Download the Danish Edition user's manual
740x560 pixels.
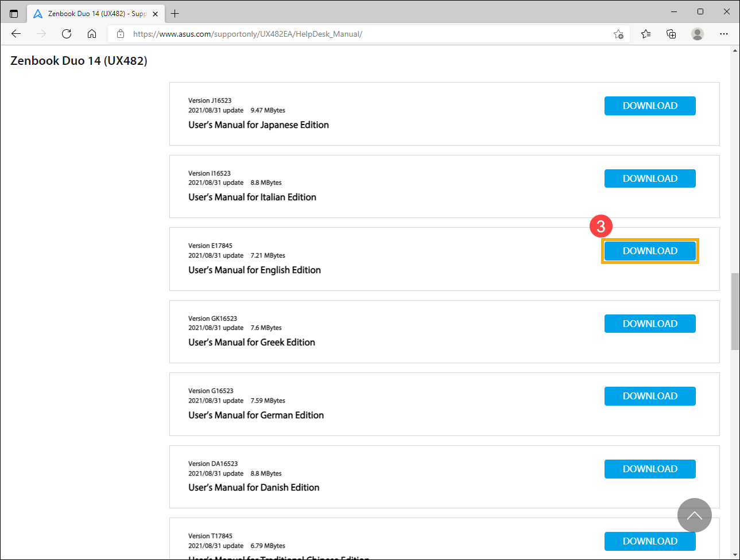(650, 469)
